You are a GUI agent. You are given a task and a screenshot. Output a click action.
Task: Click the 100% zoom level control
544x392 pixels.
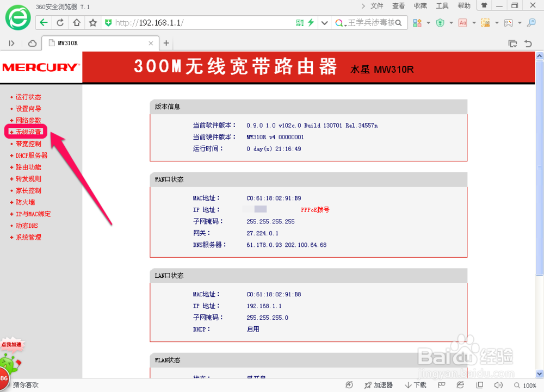(x=526, y=385)
